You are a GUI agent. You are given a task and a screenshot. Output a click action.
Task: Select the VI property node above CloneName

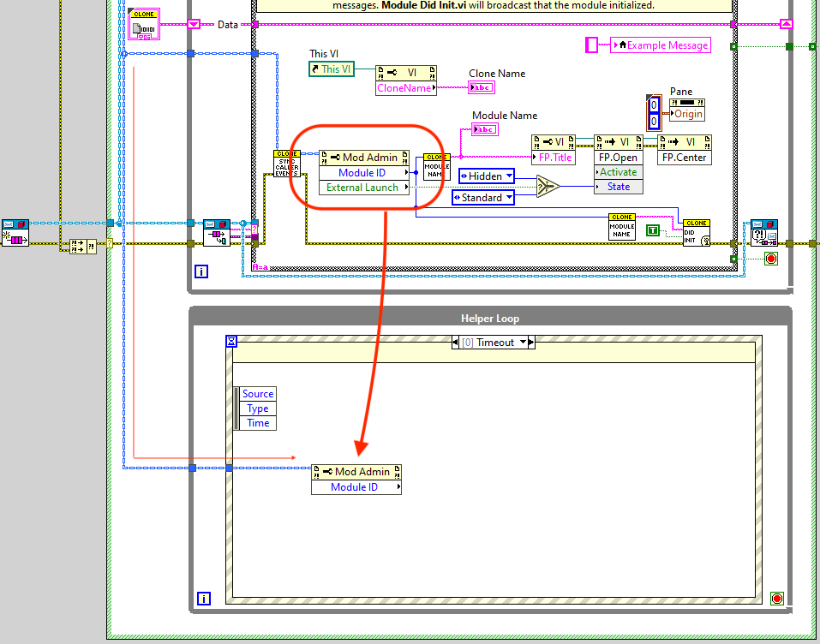(406, 73)
